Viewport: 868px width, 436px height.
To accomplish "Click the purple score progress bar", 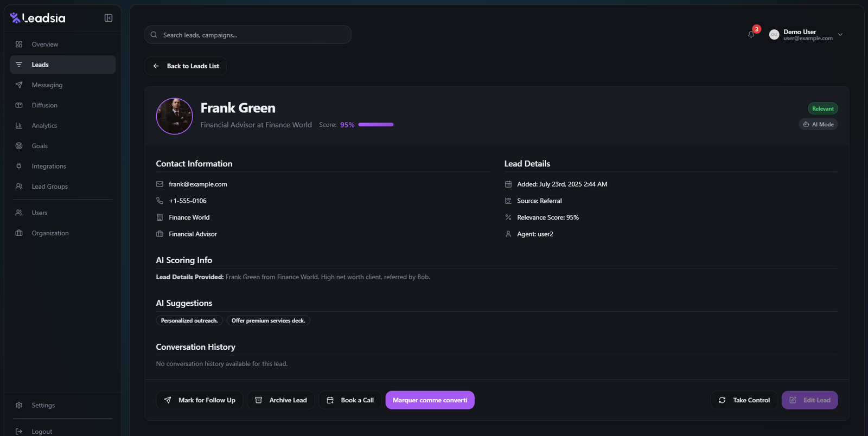I will coord(375,125).
